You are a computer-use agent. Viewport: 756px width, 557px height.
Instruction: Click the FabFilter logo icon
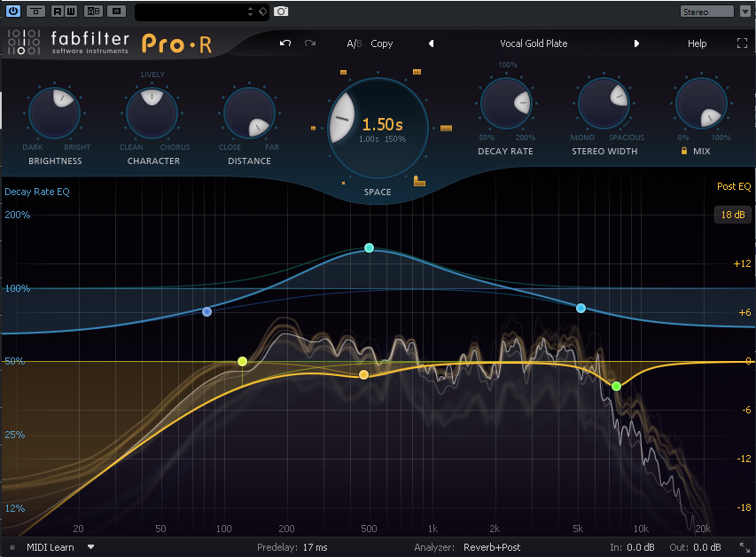24,42
